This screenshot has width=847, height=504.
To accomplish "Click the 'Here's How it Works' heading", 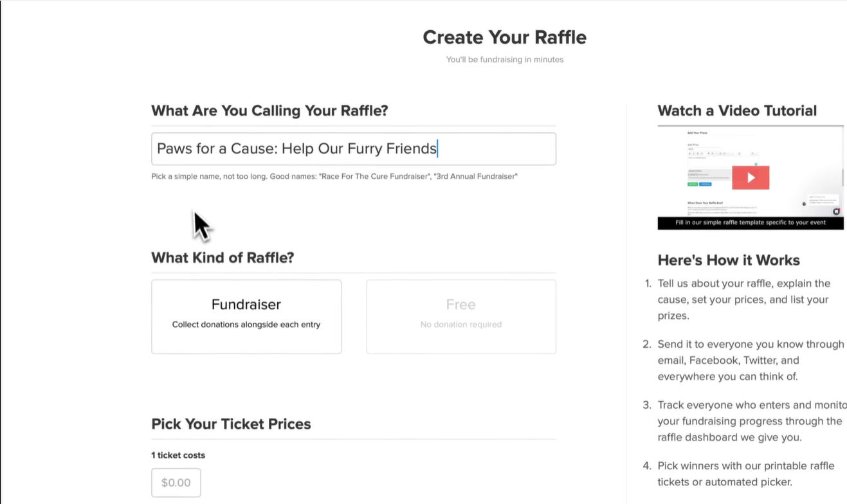I will click(x=729, y=260).
